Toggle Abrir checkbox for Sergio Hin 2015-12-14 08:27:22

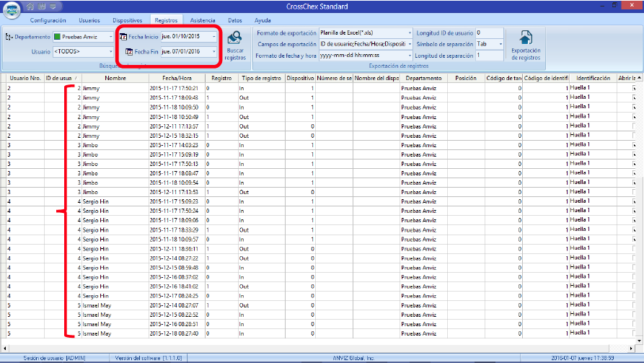tap(634, 258)
